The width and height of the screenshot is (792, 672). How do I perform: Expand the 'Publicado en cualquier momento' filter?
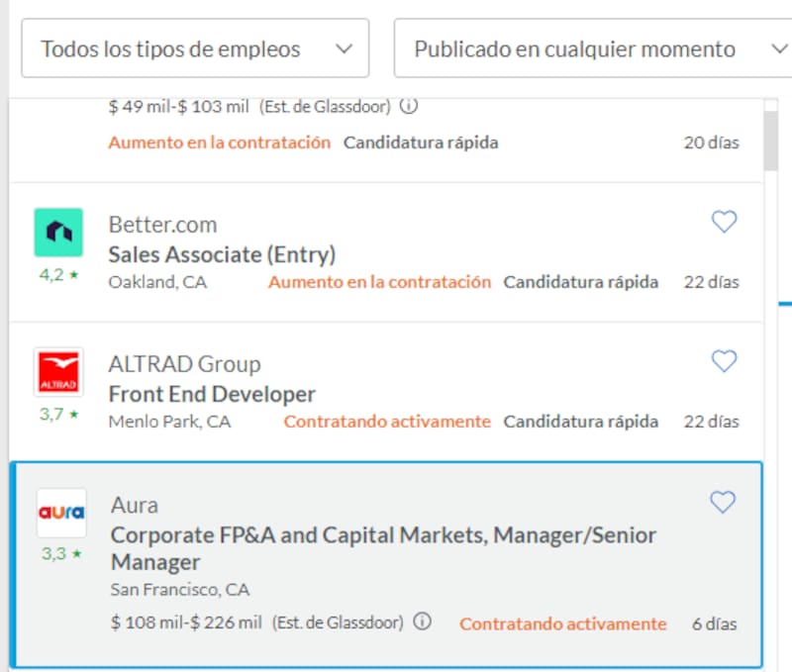(591, 48)
